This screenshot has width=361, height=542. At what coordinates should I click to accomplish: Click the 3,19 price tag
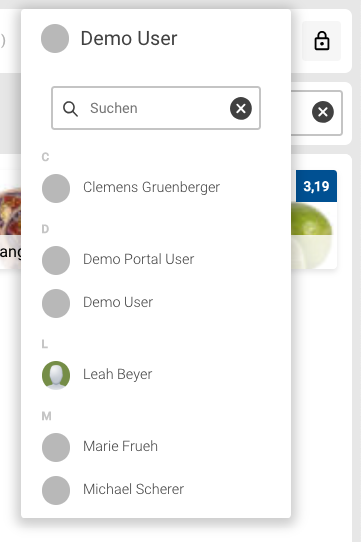316,186
